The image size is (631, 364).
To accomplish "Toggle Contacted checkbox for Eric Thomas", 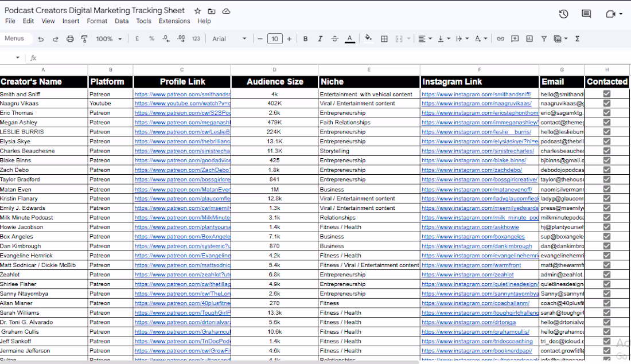I will click(x=607, y=112).
